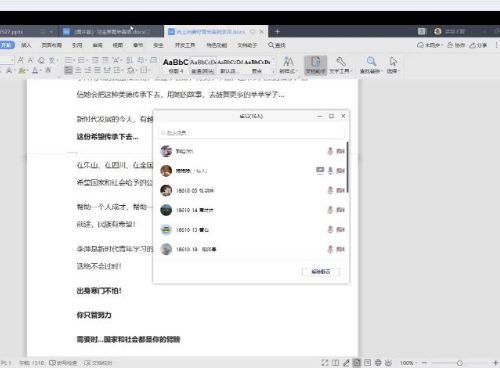Expand the styles gallery dropdown arrow
This screenshot has width=500, height=370.
[273, 71]
